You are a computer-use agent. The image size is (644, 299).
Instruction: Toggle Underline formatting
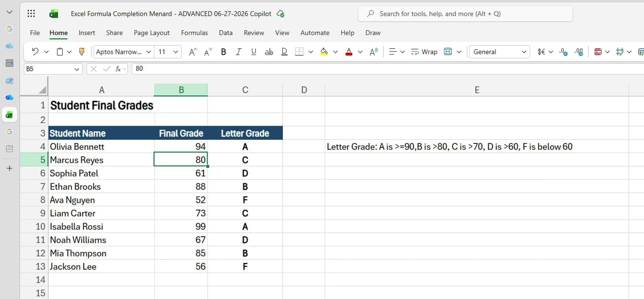pyautogui.click(x=254, y=52)
